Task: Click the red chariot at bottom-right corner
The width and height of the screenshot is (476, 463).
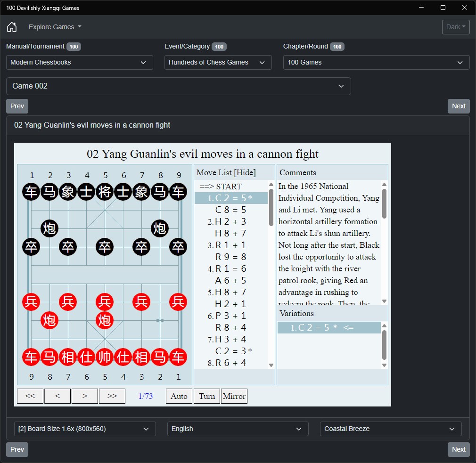Action: (178, 357)
